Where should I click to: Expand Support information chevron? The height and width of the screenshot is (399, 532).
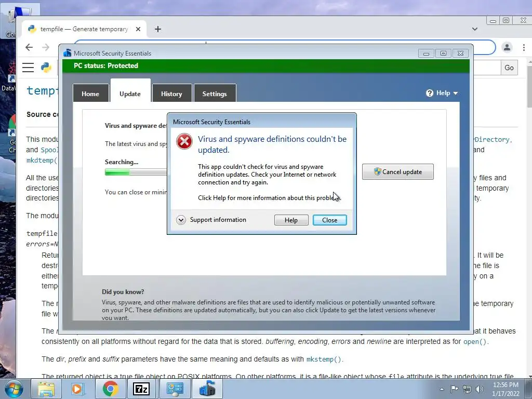[181, 220]
